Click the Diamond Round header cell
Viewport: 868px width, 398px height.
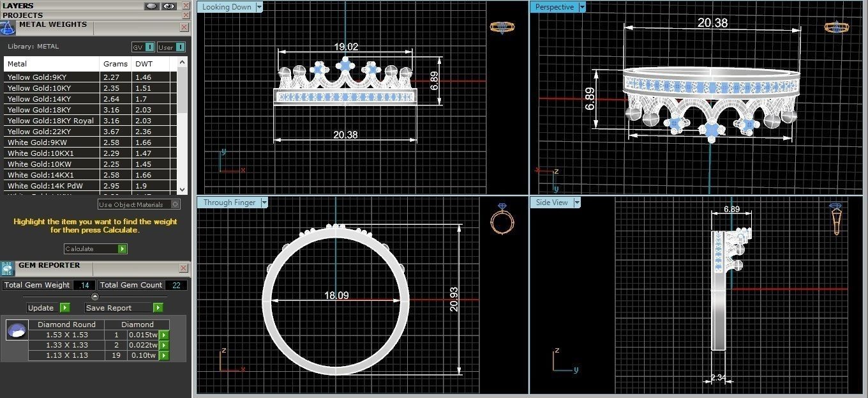click(66, 325)
